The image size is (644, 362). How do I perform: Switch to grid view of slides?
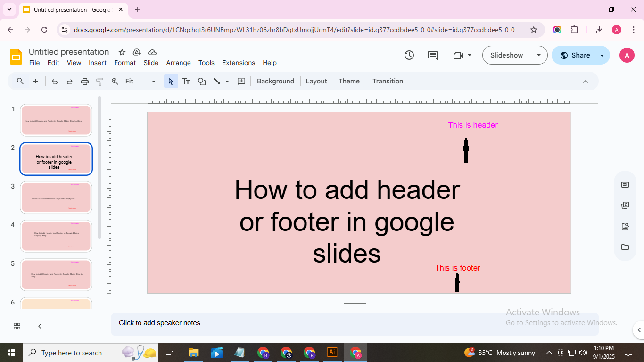click(x=17, y=326)
